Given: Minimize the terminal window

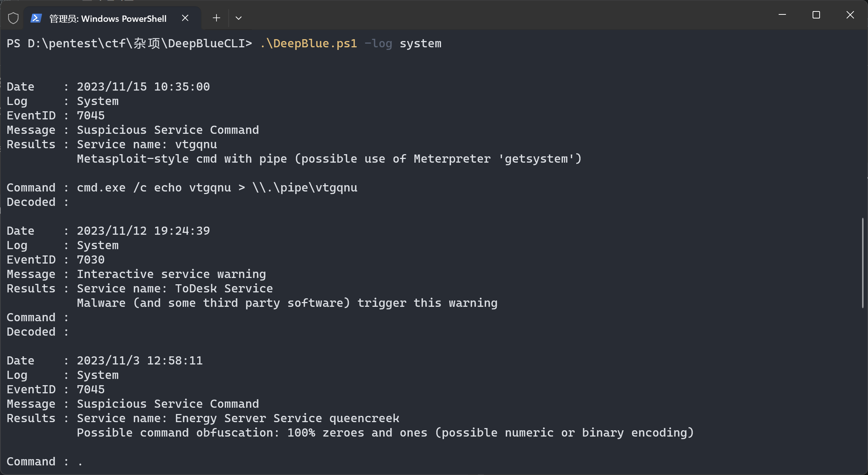Looking at the screenshot, I should (782, 15).
